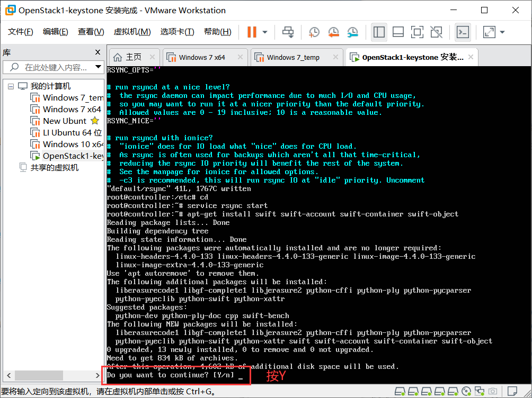Close the 库 library panel

(x=97, y=52)
